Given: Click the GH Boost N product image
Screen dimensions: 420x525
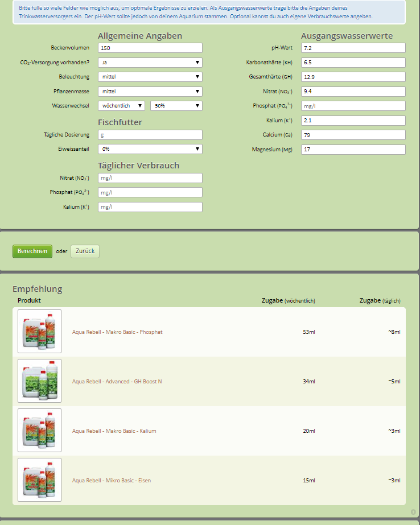Looking at the screenshot, I should tap(39, 381).
